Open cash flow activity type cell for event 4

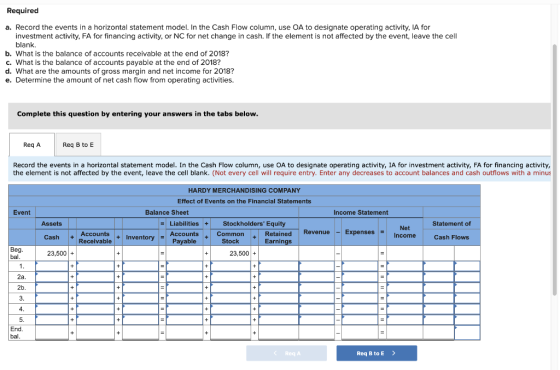[467, 309]
